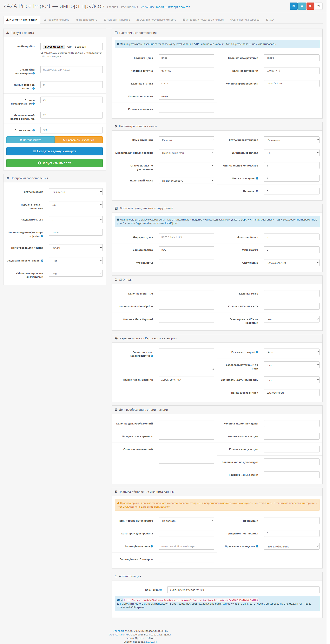Viewport: 330px width, 644px height.
Task: Switch to the Профили импорта tab
Action: pos(56,20)
